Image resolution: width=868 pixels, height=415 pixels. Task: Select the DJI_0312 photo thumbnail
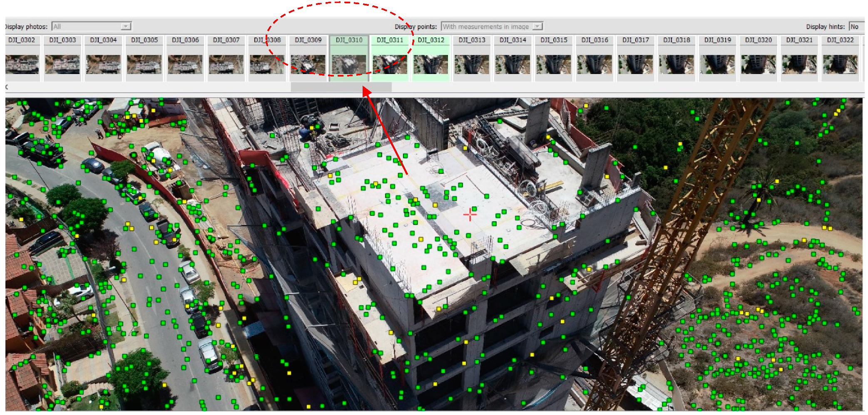431,64
